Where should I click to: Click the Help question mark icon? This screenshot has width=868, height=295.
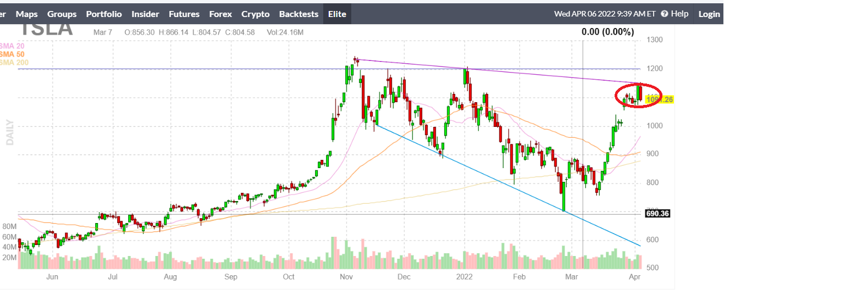point(665,14)
